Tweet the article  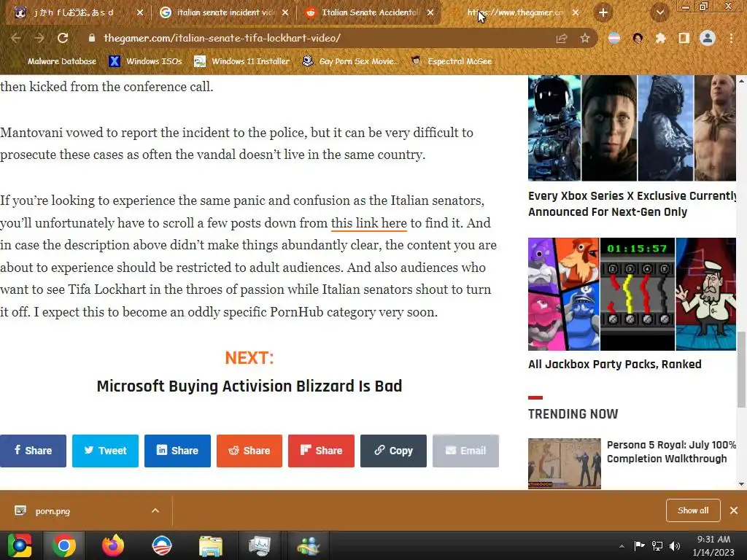[x=105, y=451]
